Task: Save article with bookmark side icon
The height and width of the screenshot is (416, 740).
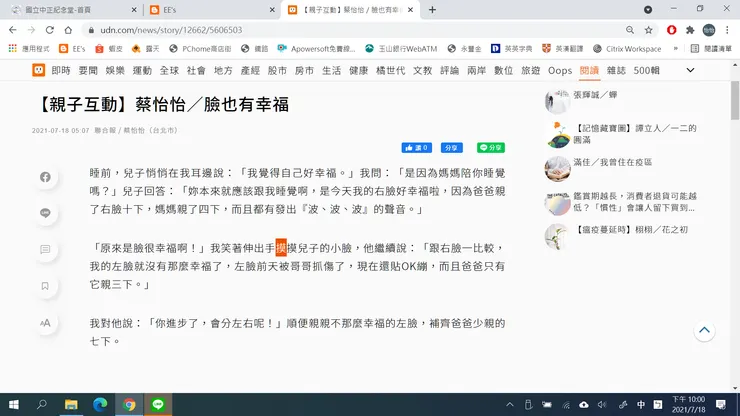Action: coord(45,286)
